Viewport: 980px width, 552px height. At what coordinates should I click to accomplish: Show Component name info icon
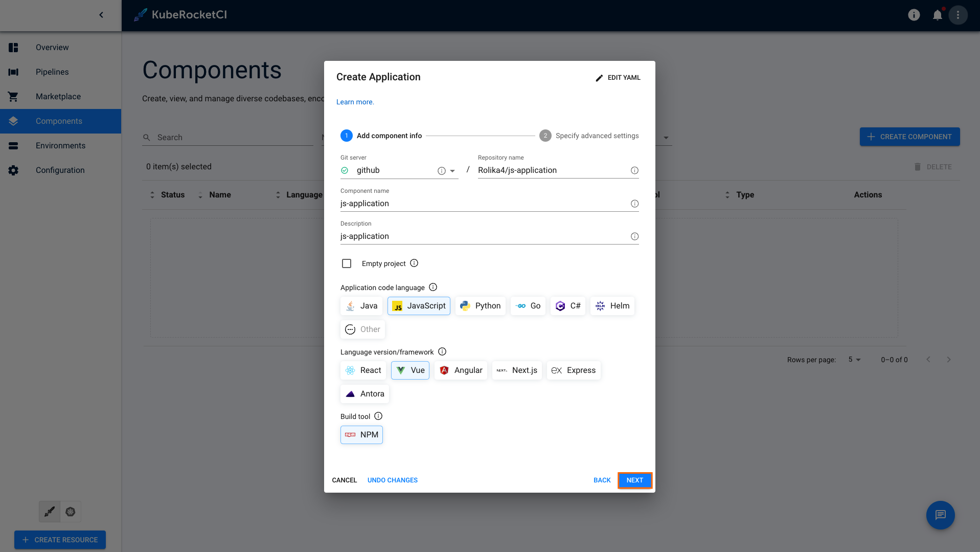click(634, 204)
